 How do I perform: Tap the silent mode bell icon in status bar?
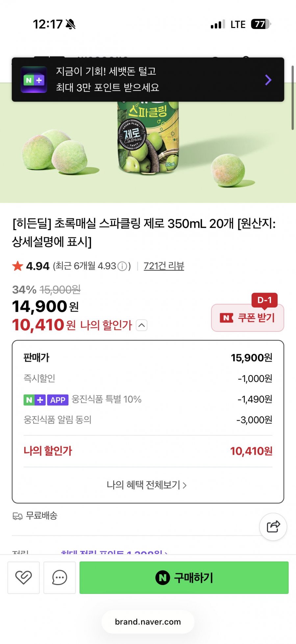[x=70, y=24]
